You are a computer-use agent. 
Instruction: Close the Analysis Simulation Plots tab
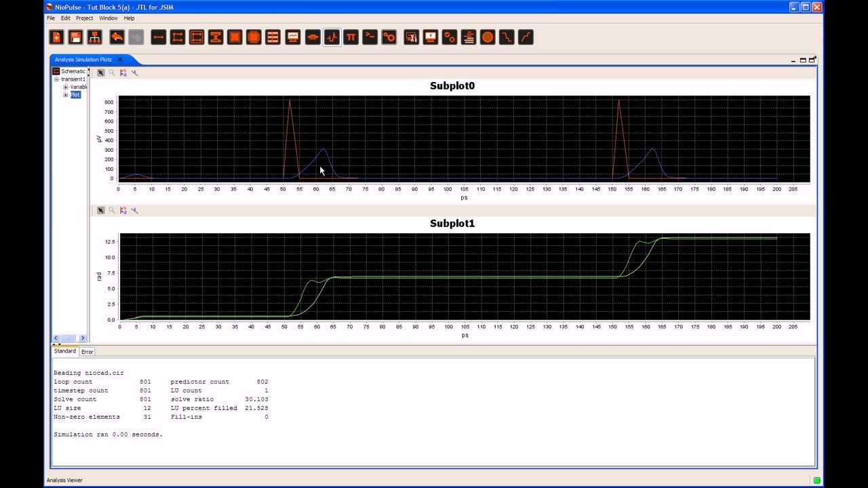120,60
